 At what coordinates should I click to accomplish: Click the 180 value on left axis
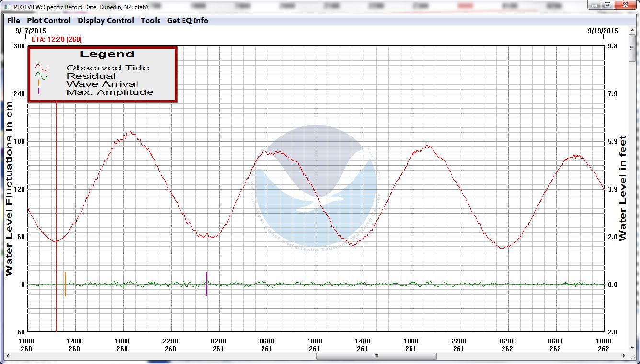(x=19, y=142)
